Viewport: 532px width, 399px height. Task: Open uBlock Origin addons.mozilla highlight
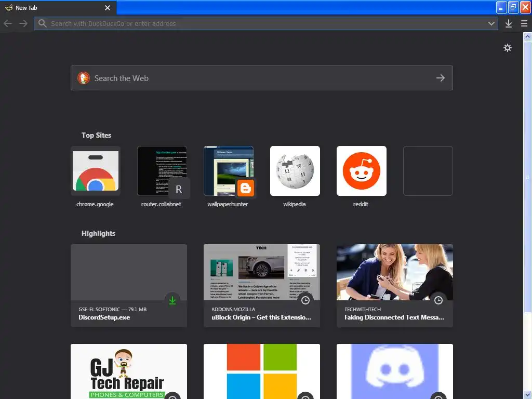tap(262, 286)
